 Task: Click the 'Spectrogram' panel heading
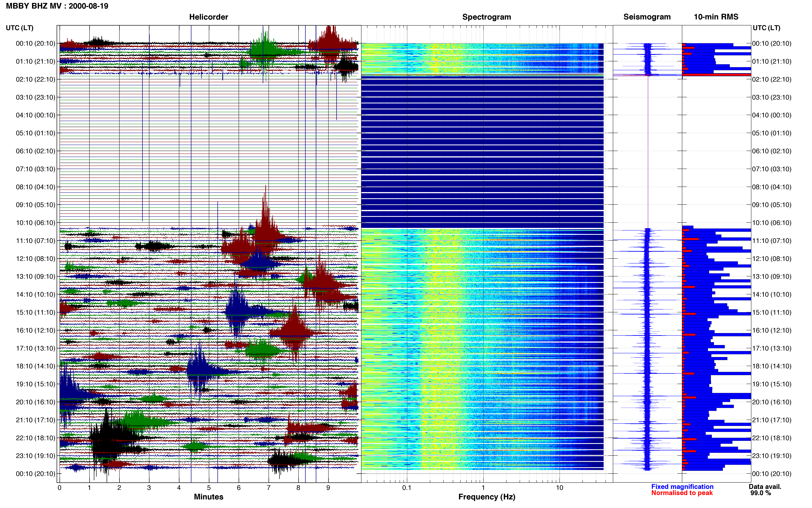pos(487,17)
